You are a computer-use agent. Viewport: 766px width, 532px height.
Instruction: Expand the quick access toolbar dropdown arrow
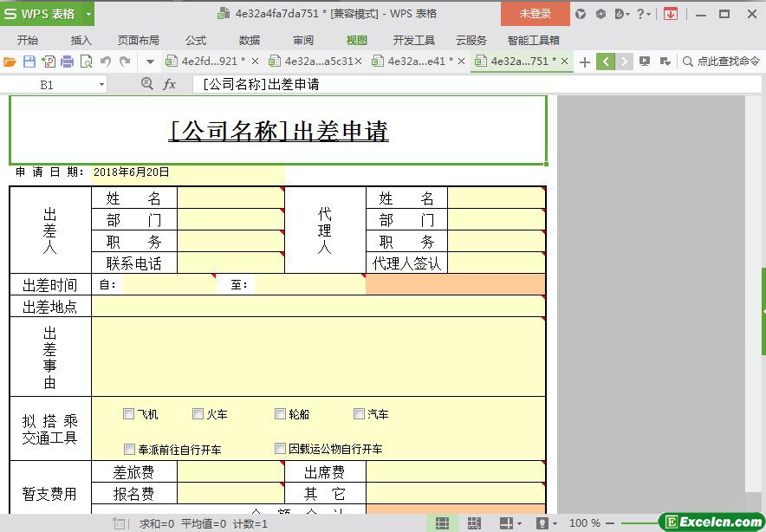pyautogui.click(x=150, y=62)
